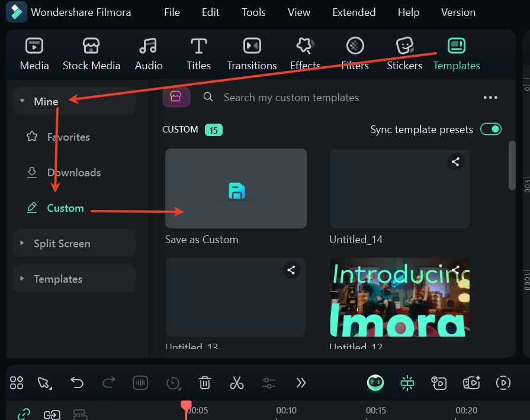Image resolution: width=530 pixels, height=420 pixels.
Task: Click the Filmora store icon beside search
Action: coord(176,97)
